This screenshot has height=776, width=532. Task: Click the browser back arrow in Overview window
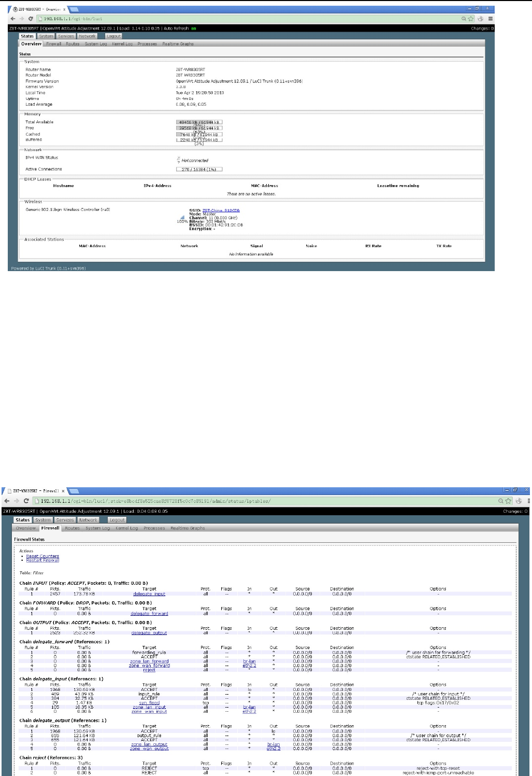[x=13, y=19]
